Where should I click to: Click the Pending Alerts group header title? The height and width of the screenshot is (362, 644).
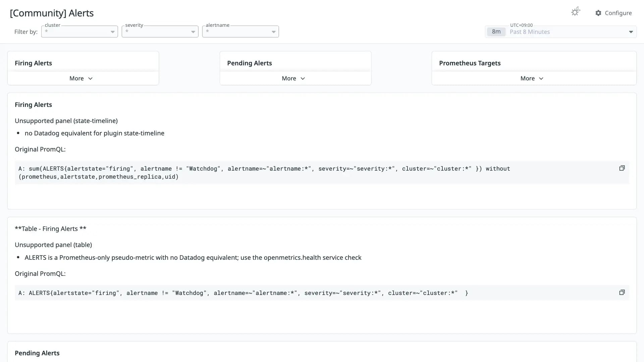[249, 63]
